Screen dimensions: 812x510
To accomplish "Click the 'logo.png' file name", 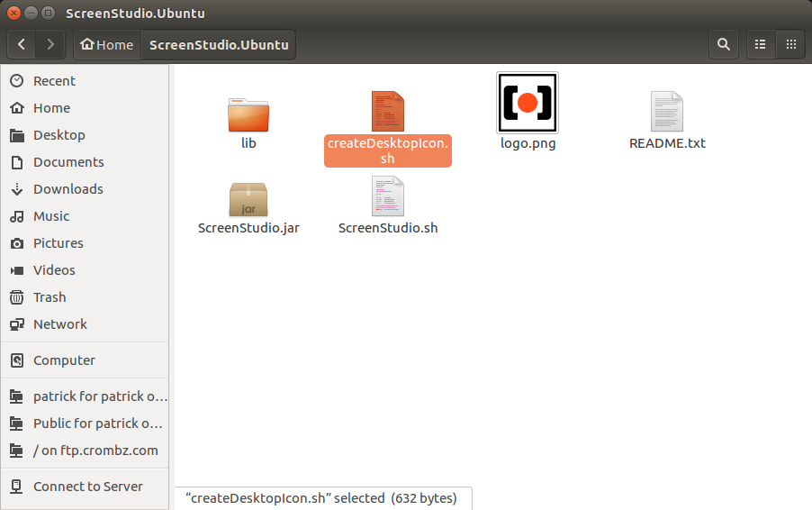I will click(528, 143).
